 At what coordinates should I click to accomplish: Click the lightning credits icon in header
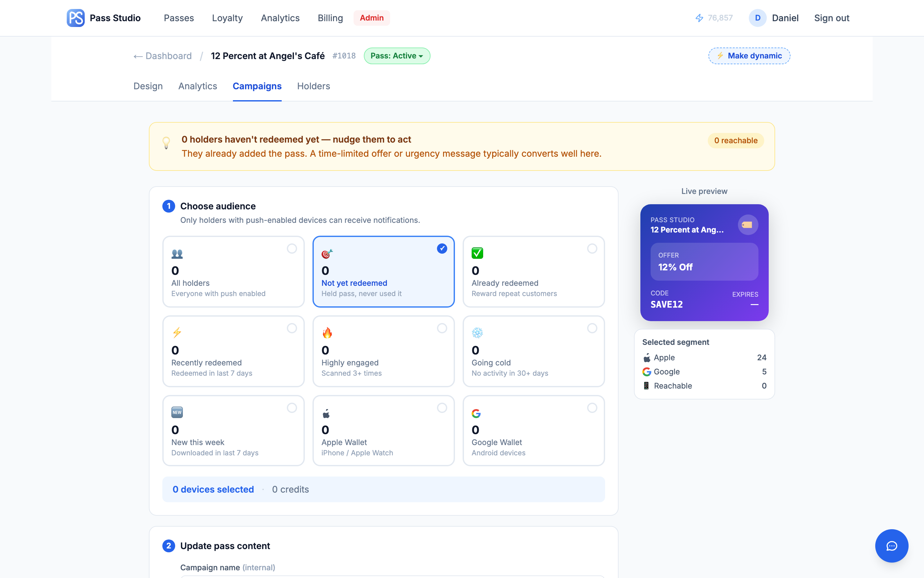click(x=699, y=18)
